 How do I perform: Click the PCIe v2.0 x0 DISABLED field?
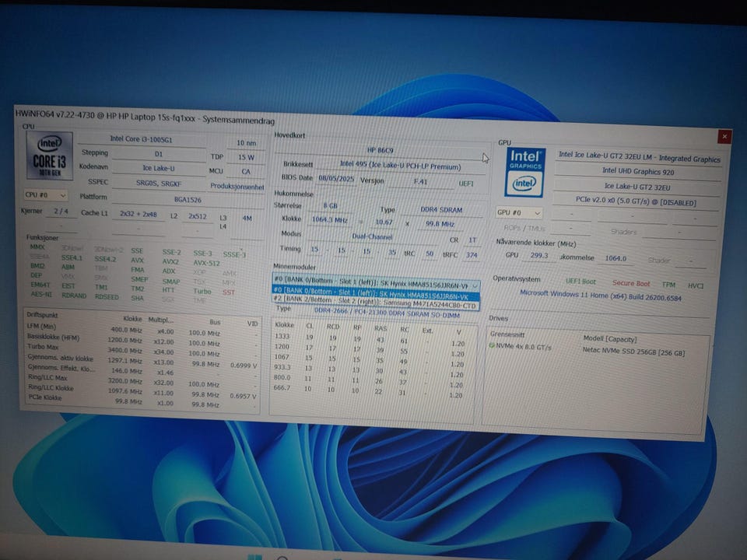pos(636,201)
